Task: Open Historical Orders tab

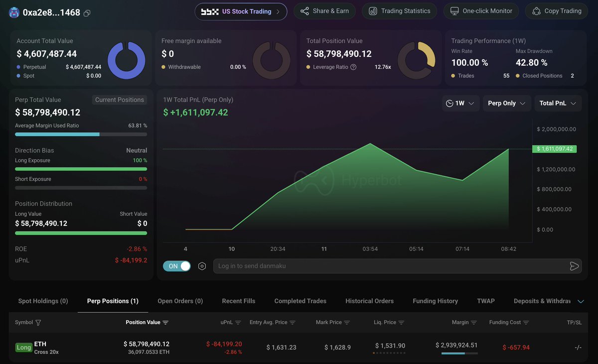Action: [x=369, y=301]
